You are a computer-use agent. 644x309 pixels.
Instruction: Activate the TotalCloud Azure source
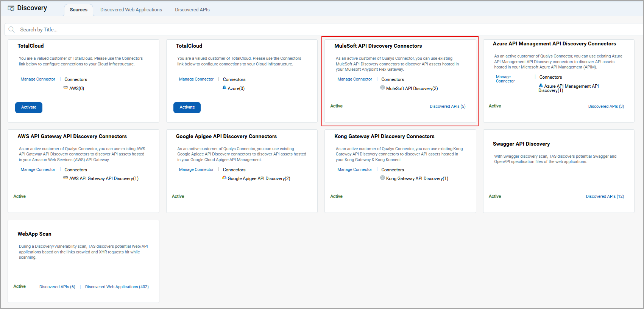click(x=187, y=107)
